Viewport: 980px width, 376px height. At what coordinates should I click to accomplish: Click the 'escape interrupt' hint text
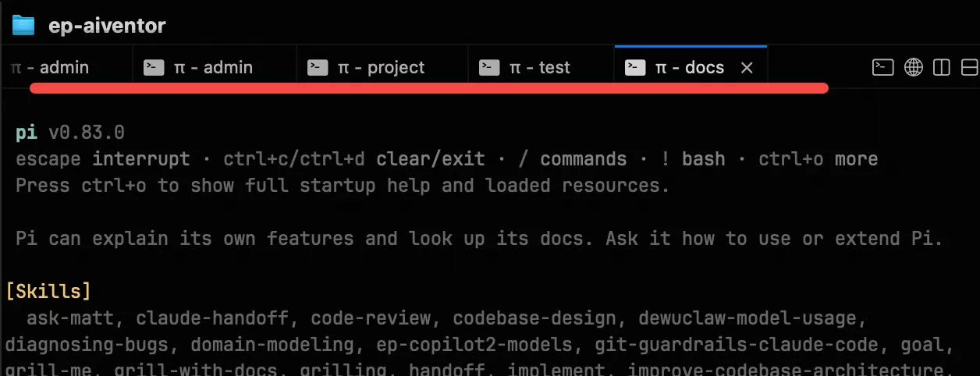(x=102, y=159)
